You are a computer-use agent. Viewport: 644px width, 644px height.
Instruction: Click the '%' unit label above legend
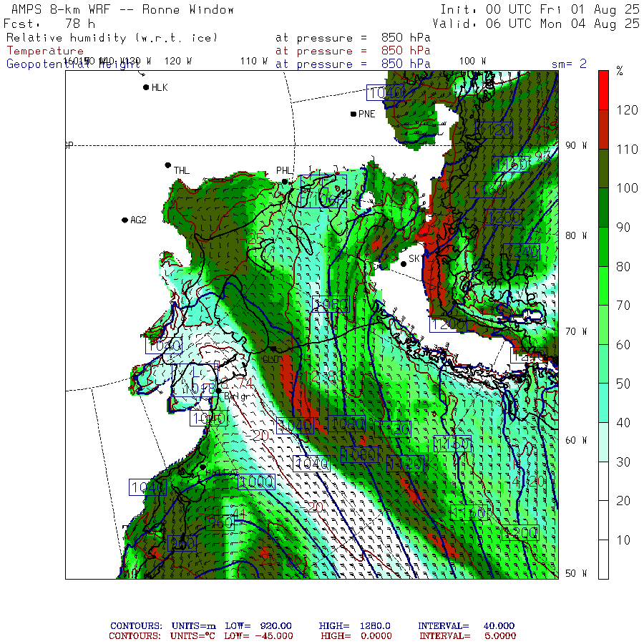point(620,71)
